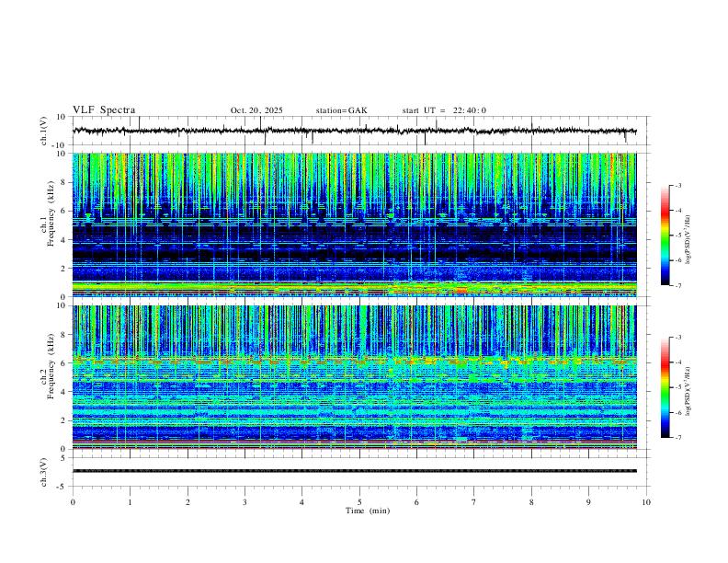The width and height of the screenshot is (728, 563).
Task: Click time axis tick label "6"
Action: click(x=416, y=502)
